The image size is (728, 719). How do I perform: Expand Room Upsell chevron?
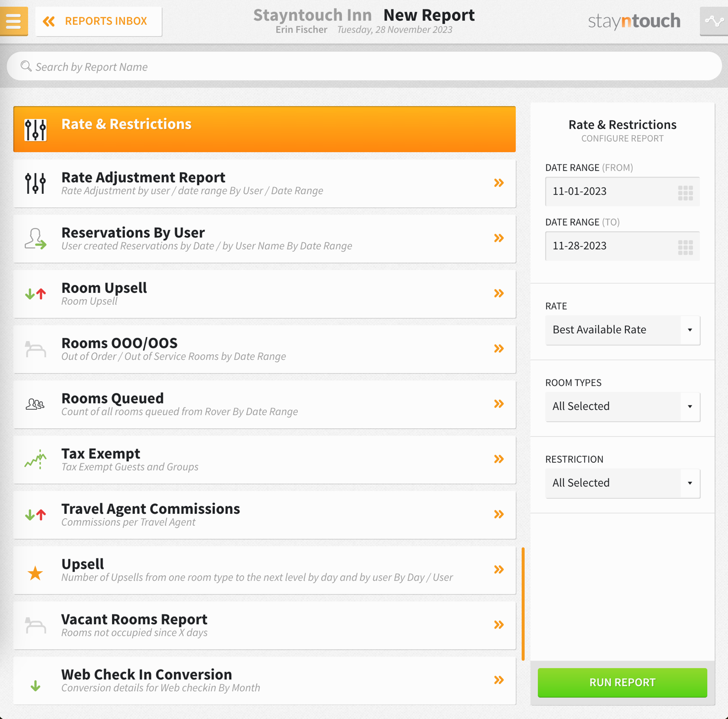point(499,293)
